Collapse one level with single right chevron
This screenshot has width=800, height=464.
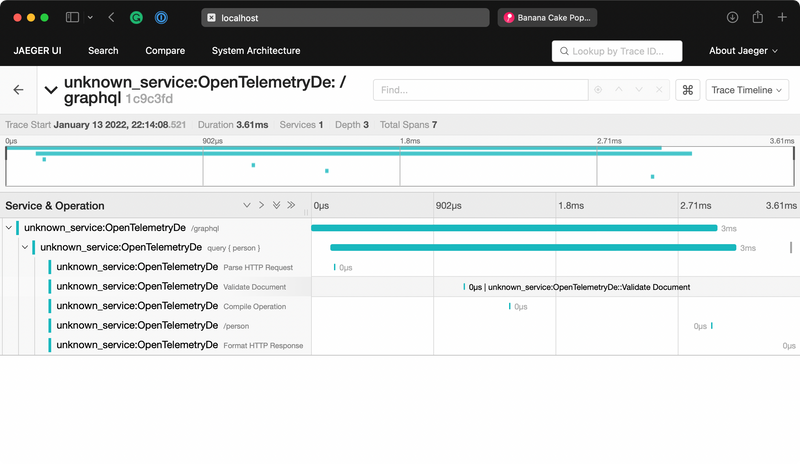(x=262, y=205)
